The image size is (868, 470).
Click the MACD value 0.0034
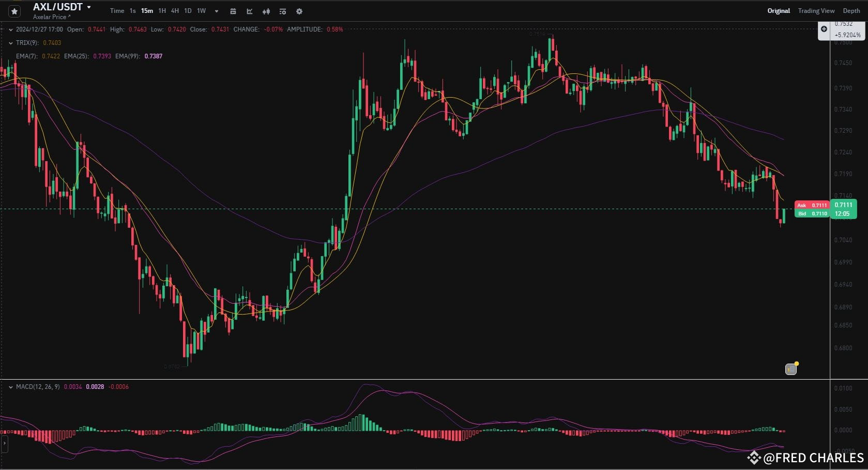pyautogui.click(x=73, y=387)
